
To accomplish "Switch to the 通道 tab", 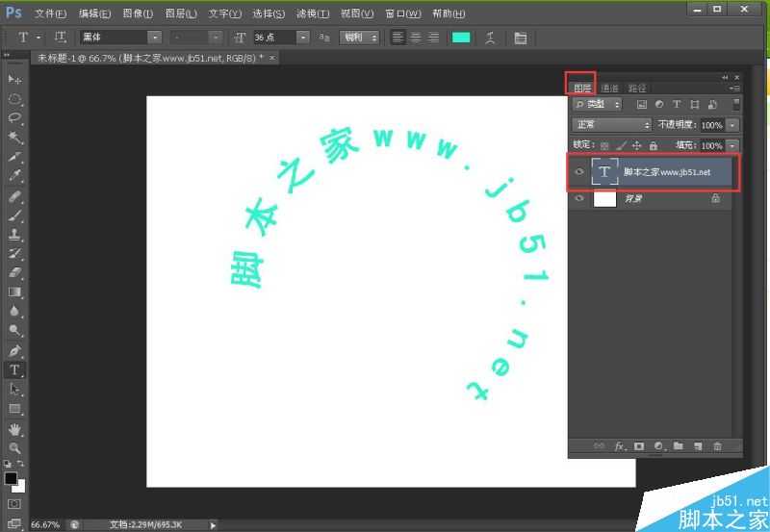I will tap(609, 88).
